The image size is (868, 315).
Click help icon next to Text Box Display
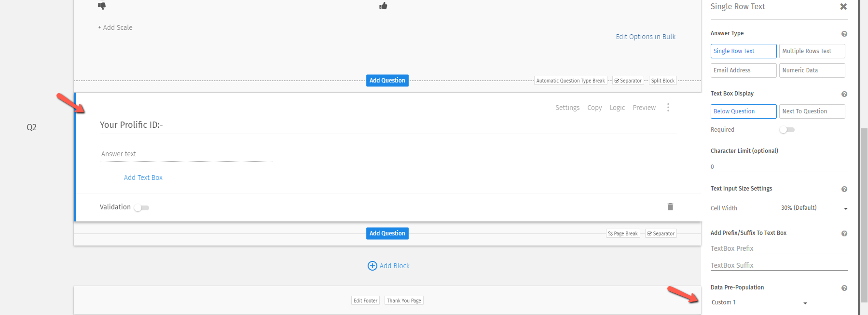click(x=844, y=94)
